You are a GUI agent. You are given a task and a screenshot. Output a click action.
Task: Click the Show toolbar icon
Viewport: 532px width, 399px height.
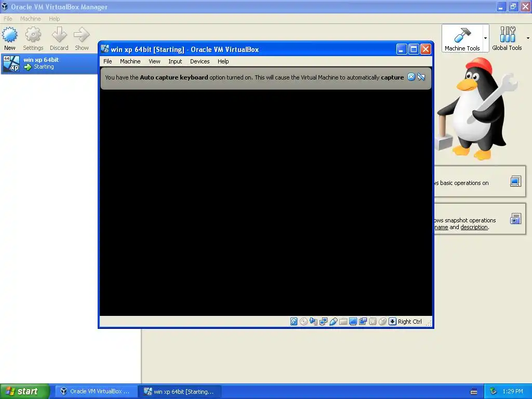tap(82, 38)
